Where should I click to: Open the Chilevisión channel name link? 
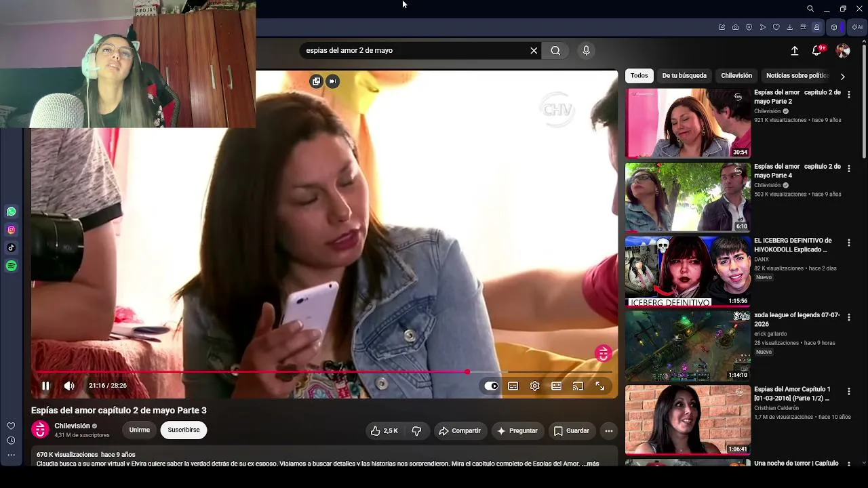click(73, 426)
